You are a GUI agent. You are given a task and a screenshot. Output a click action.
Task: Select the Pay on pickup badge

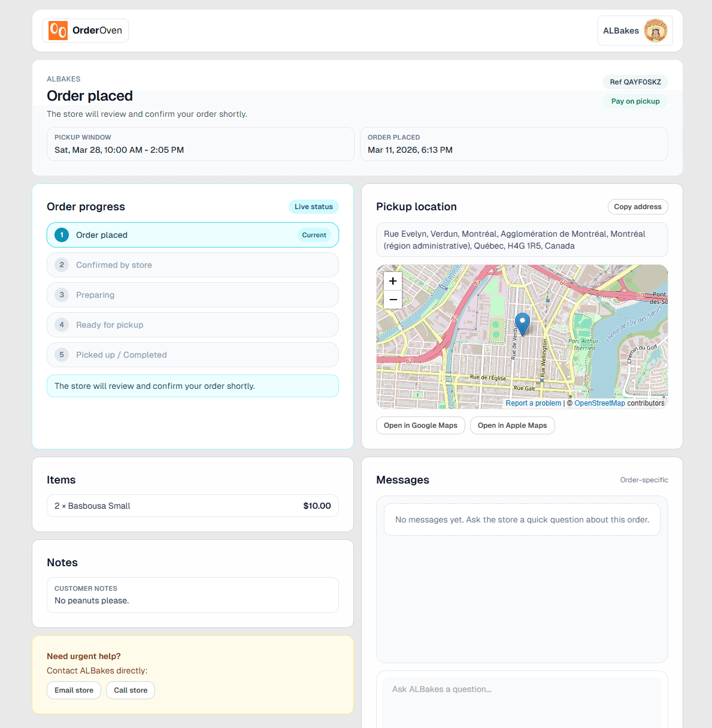pyautogui.click(x=635, y=101)
